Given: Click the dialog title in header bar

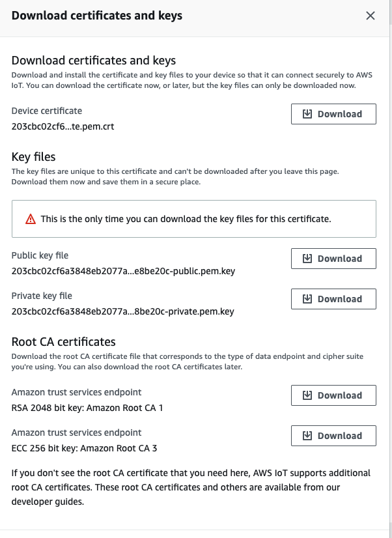Looking at the screenshot, I should click(x=97, y=16).
